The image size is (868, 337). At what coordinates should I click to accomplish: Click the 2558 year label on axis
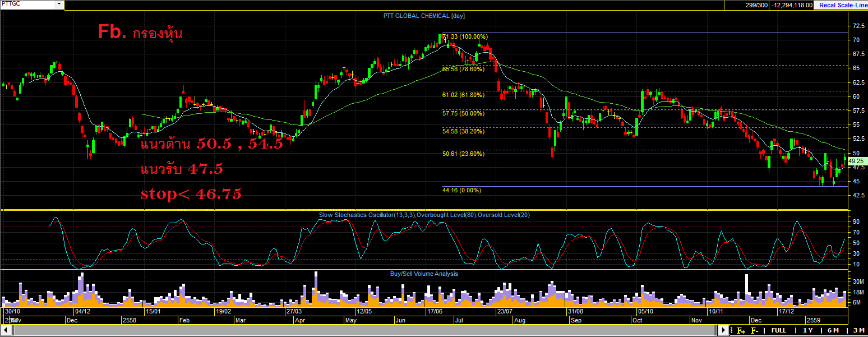[130, 320]
